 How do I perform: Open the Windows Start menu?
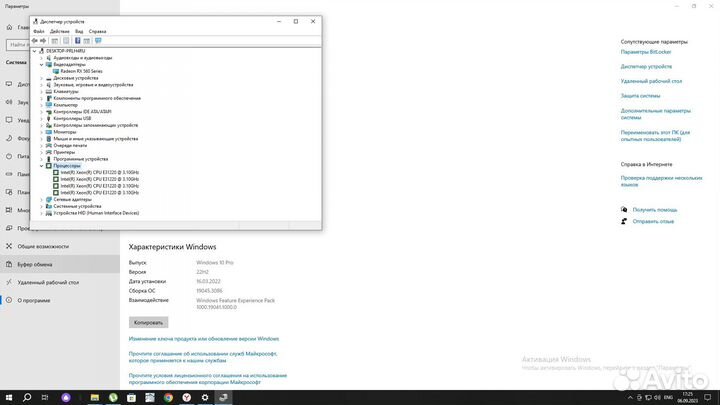coord(7,397)
